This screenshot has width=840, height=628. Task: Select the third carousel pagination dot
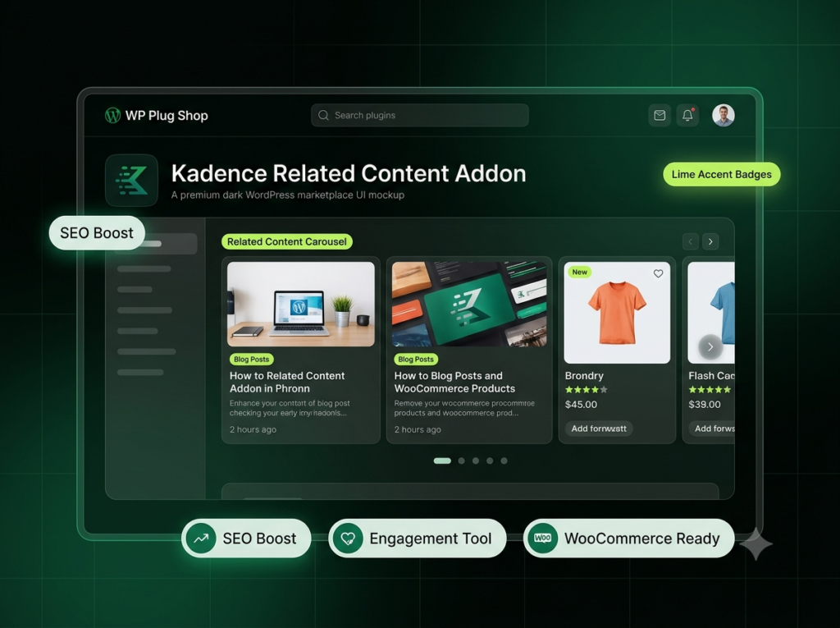click(x=476, y=461)
